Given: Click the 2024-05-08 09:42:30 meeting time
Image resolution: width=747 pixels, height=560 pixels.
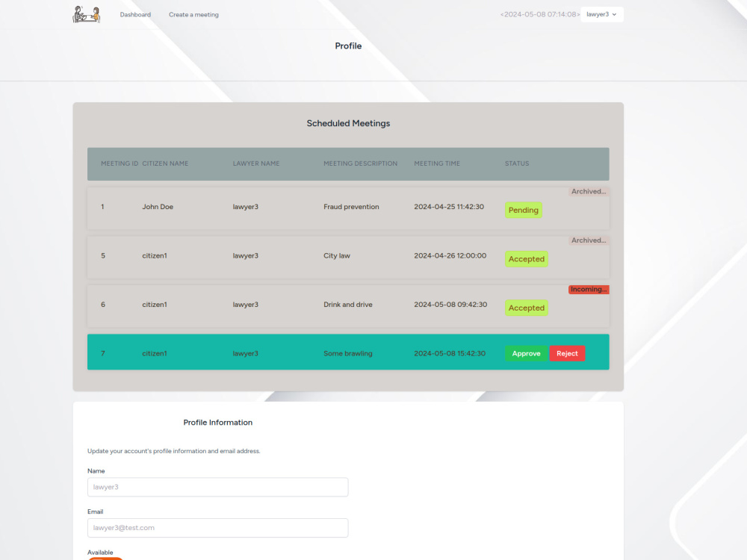Looking at the screenshot, I should 450,305.
